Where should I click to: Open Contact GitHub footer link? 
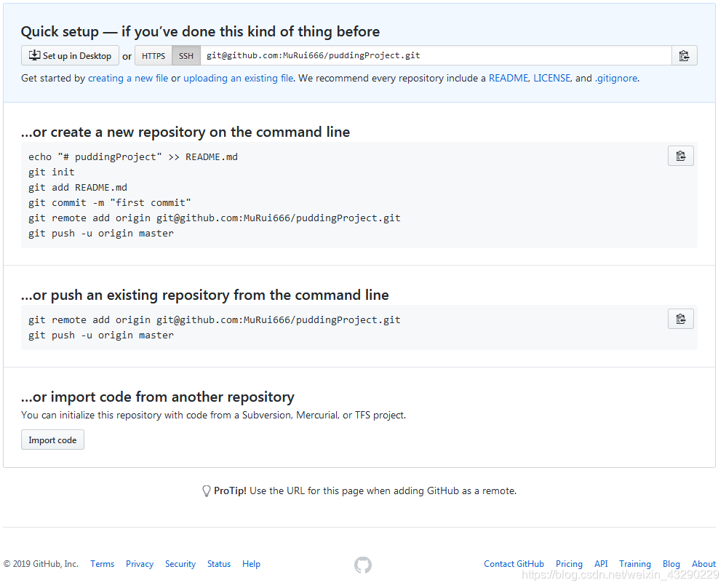pyautogui.click(x=514, y=564)
